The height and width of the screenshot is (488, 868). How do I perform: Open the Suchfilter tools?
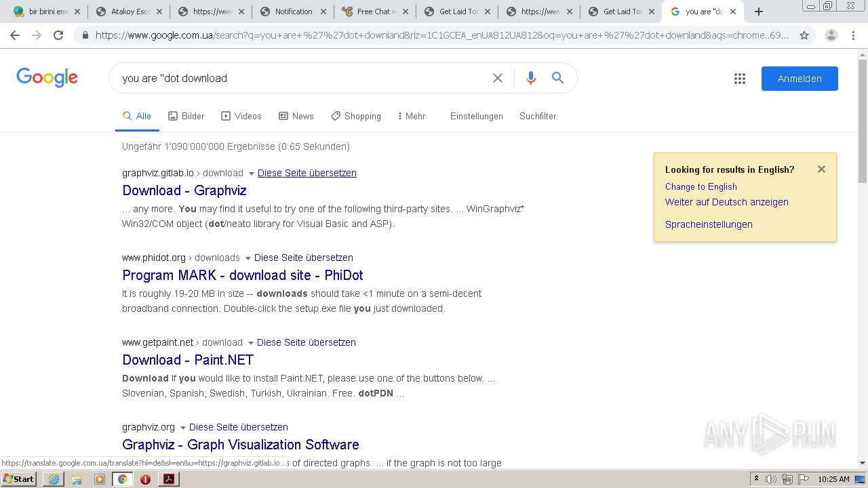click(x=538, y=116)
